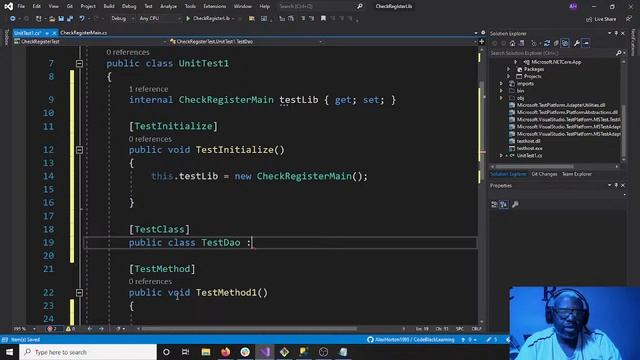Pin UnitTest1.cs tab
This screenshot has height=360, width=640.
[47, 33]
